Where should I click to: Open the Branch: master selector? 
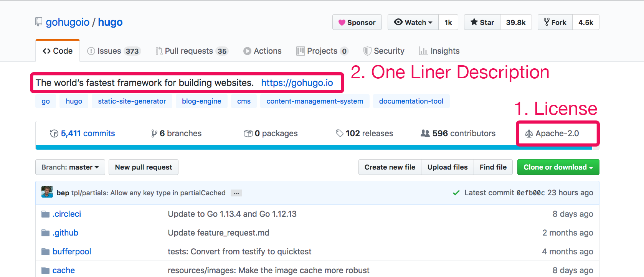coord(70,167)
